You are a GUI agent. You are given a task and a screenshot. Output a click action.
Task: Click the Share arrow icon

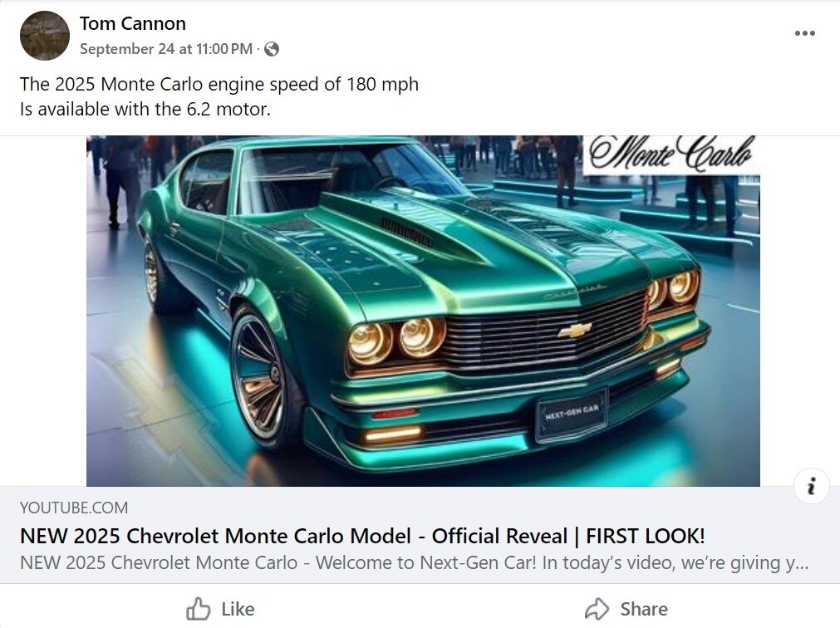tap(597, 609)
